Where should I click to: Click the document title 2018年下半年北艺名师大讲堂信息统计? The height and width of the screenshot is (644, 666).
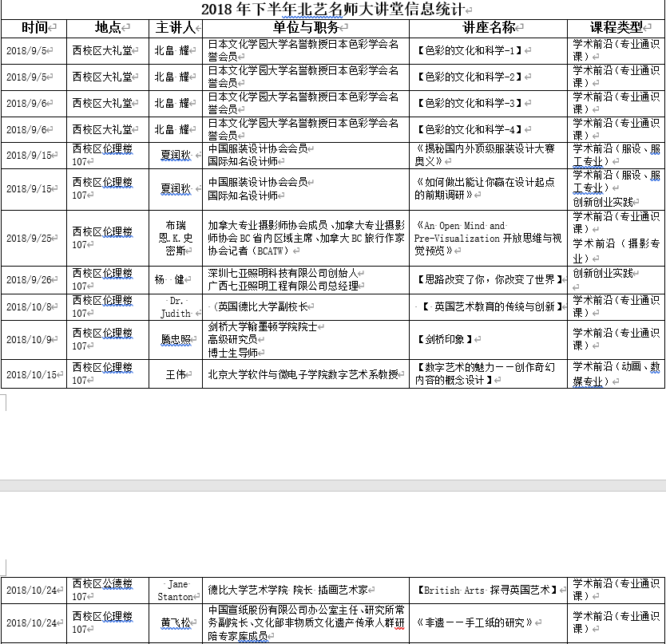click(332, 10)
